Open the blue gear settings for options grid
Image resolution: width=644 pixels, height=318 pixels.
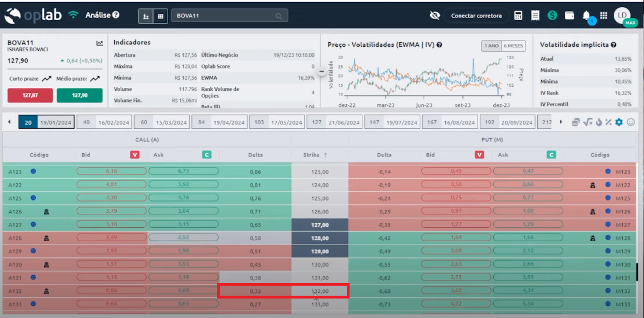coord(619,122)
